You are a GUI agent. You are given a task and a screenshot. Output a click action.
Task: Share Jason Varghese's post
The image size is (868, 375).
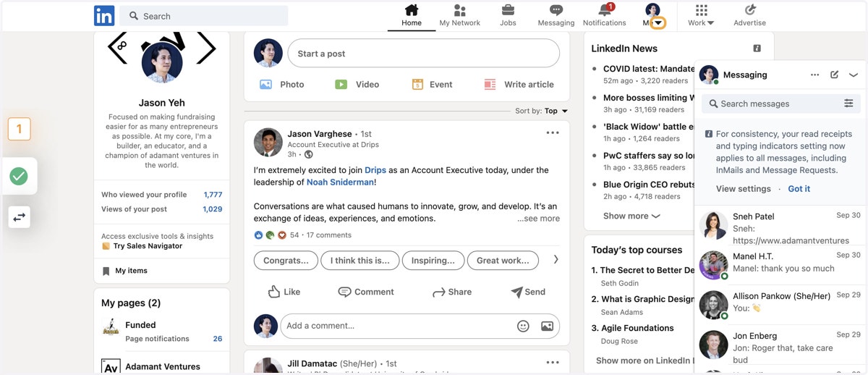[452, 292]
